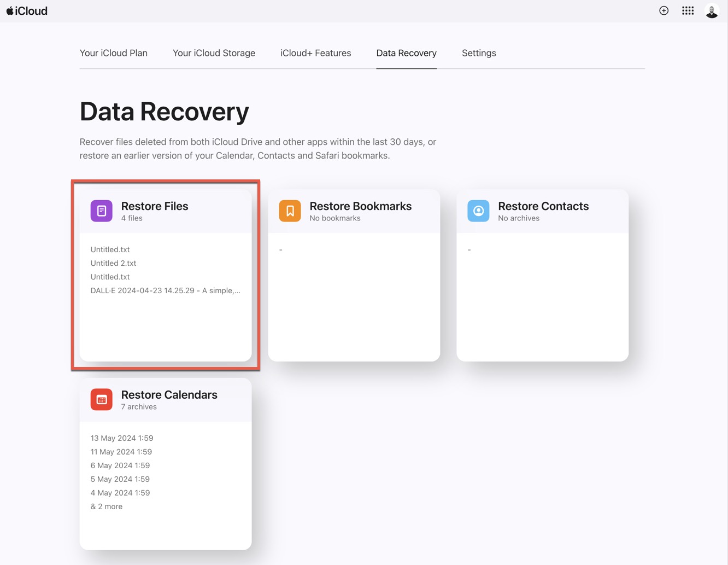Click the '7 archives' subtitle
Screen dimensions: 728x565
pyautogui.click(x=139, y=407)
